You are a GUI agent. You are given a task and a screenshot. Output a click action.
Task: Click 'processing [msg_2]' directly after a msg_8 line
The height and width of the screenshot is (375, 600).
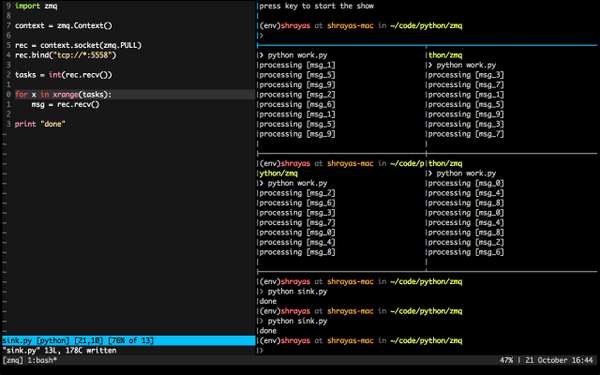coord(466,242)
